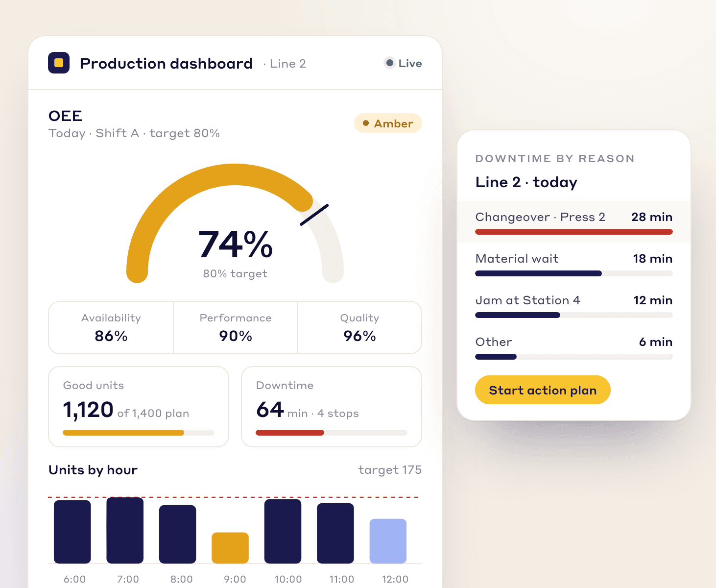Select the Material wait downtime row
Screen dimensions: 716x588
tap(574, 264)
